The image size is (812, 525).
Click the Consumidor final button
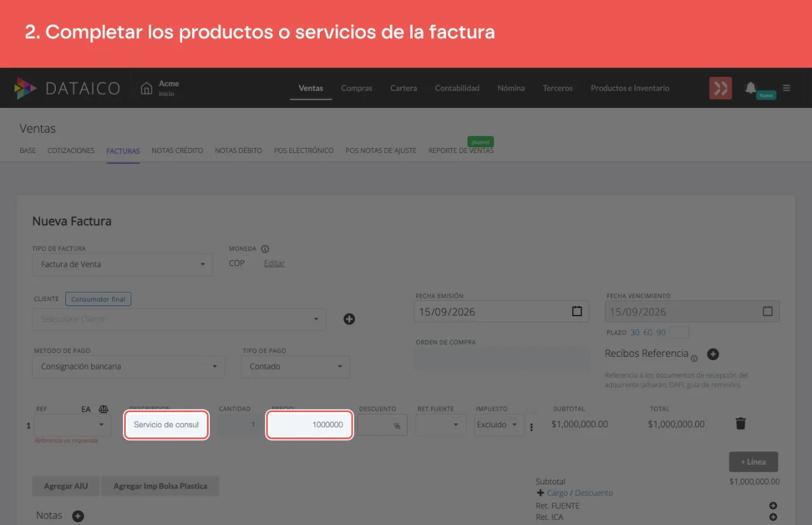98,299
